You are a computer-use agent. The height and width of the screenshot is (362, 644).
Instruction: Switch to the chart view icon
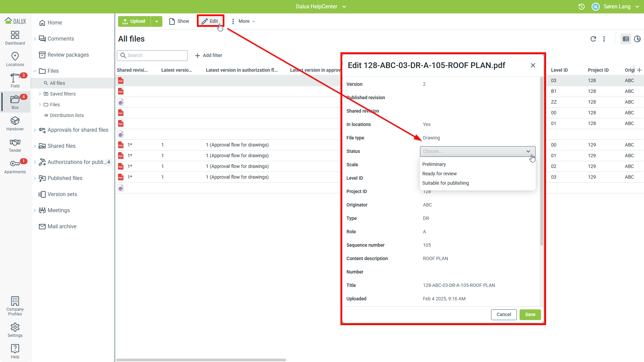(x=637, y=39)
